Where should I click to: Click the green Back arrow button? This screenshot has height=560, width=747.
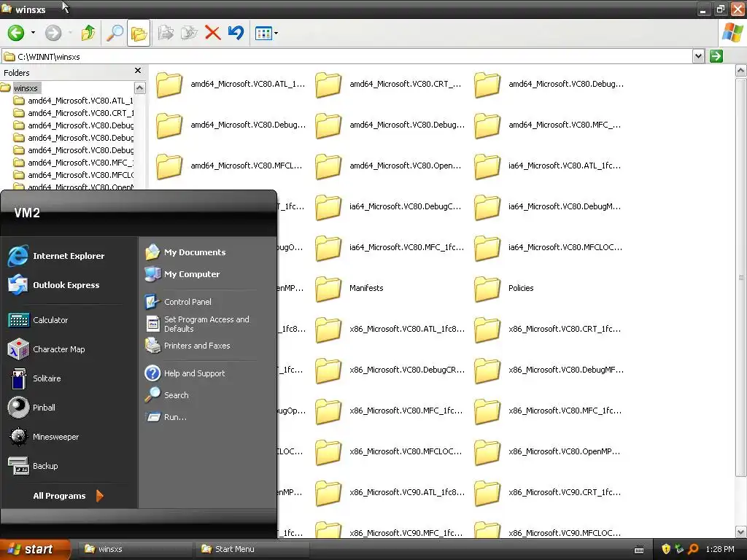click(16, 33)
